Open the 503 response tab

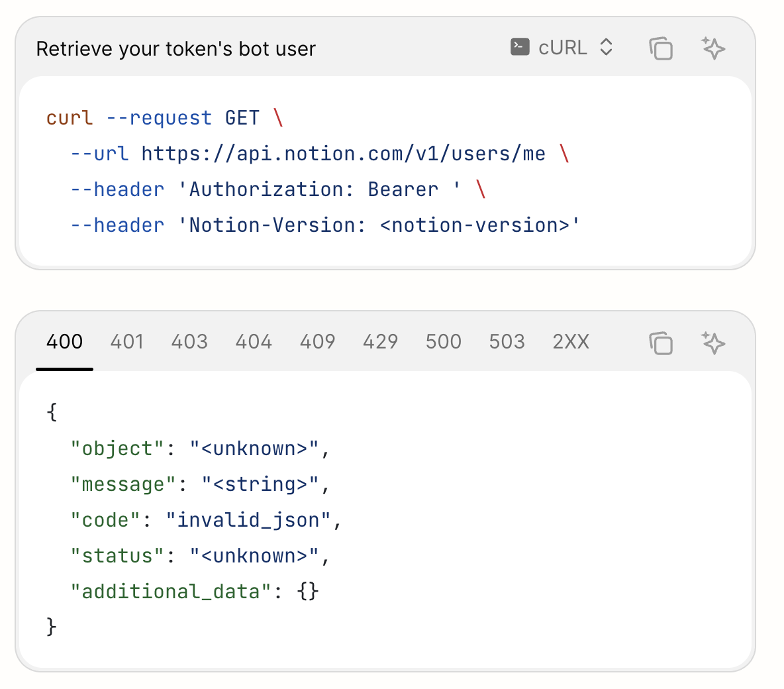click(x=507, y=342)
